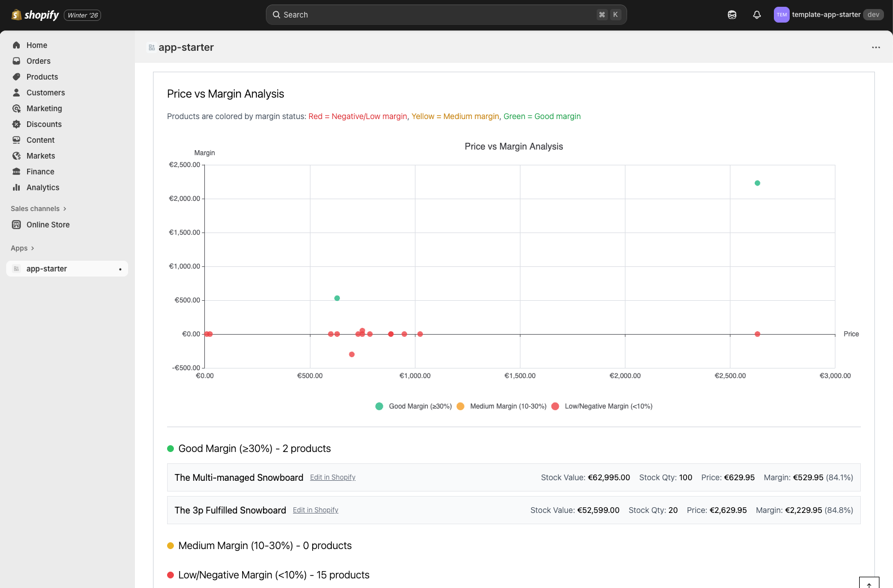
Task: Go to Customers in the sidebar
Action: point(46,93)
